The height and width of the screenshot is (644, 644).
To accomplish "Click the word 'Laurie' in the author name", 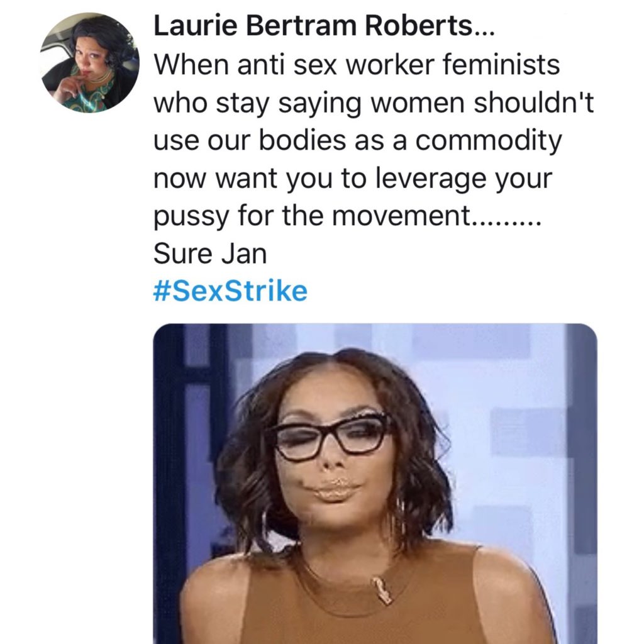I will pyautogui.click(x=195, y=25).
